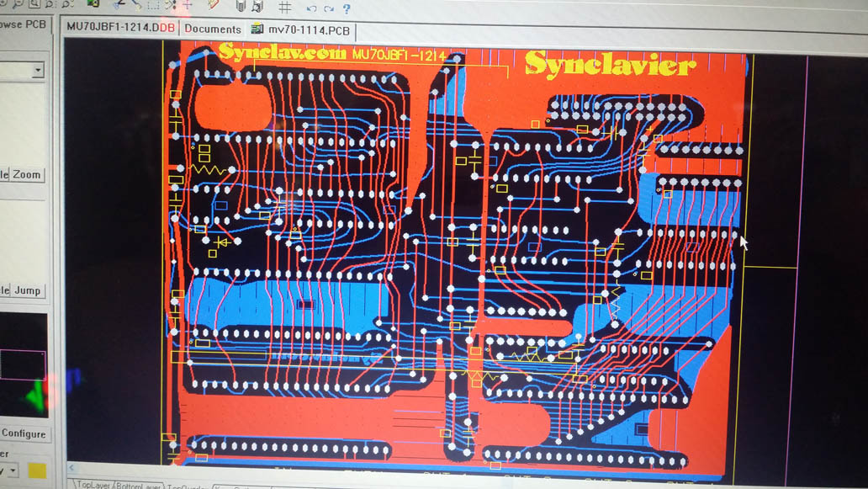
Task: Switch to the BottomLayer tab
Action: click(139, 486)
